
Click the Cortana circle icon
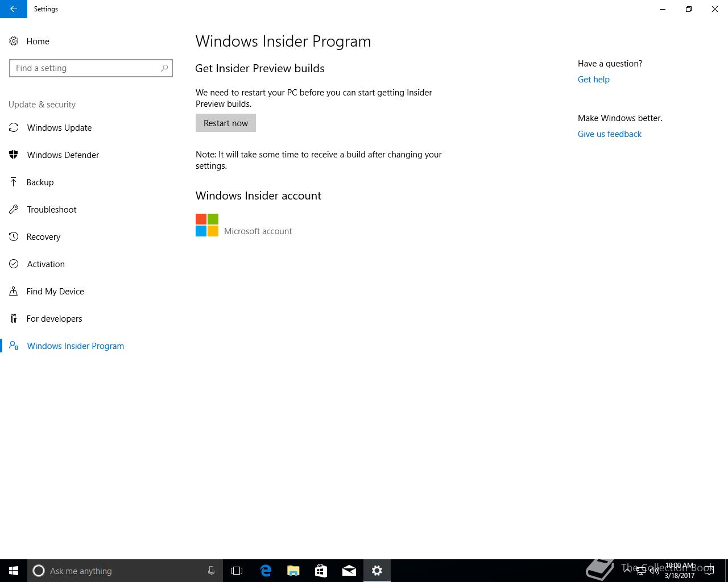coord(39,571)
